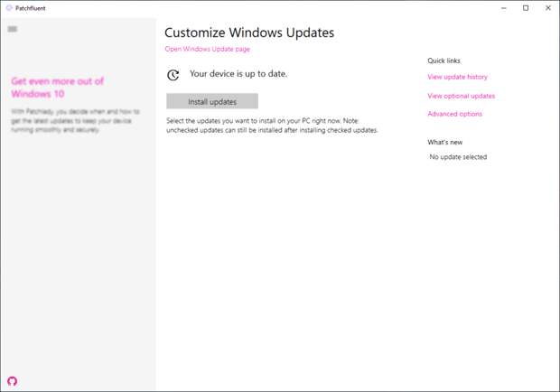Click the What's new heading

coord(444,142)
